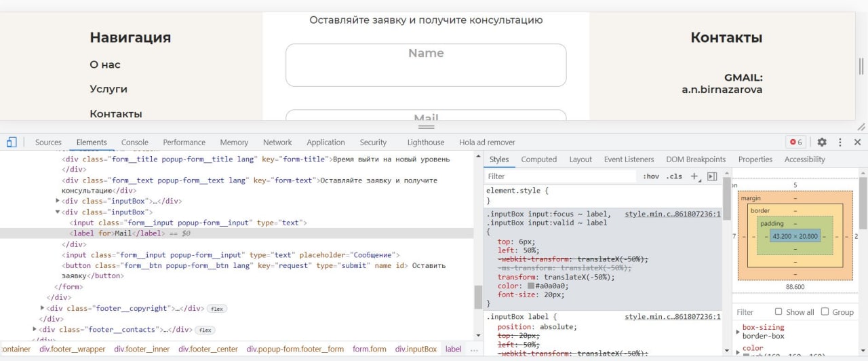The image size is (868, 361).
Task: Open the Computed styles tab
Action: pyautogui.click(x=538, y=159)
